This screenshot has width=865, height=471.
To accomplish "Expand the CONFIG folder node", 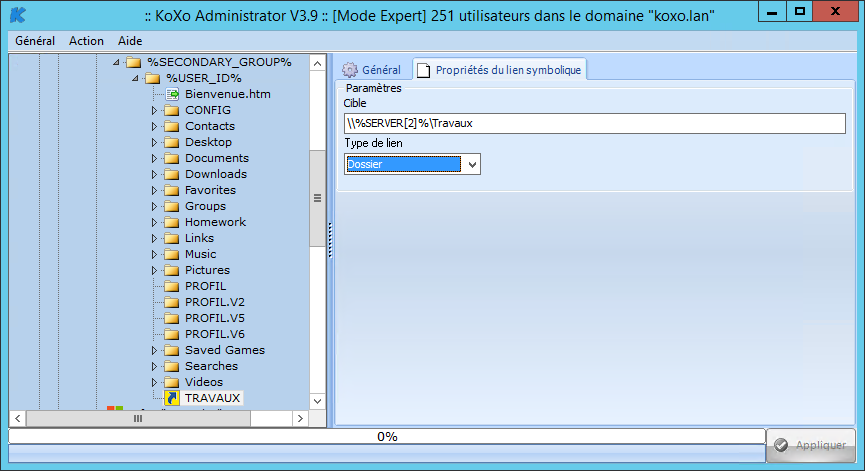I will (154, 110).
